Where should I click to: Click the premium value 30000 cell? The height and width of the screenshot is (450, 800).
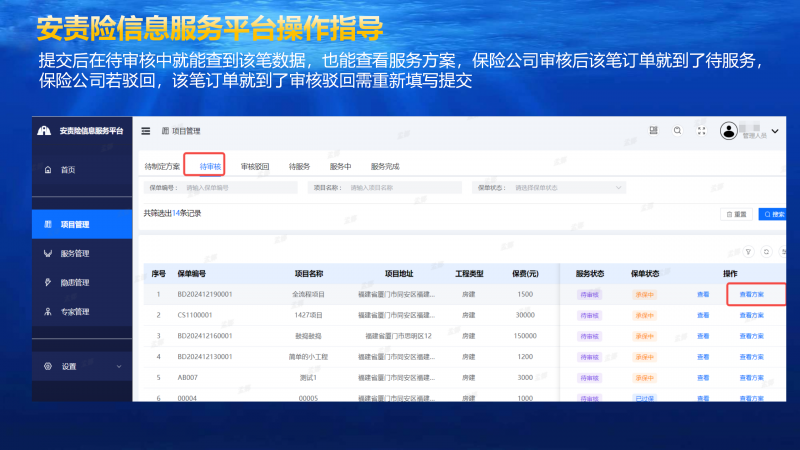tap(525, 315)
